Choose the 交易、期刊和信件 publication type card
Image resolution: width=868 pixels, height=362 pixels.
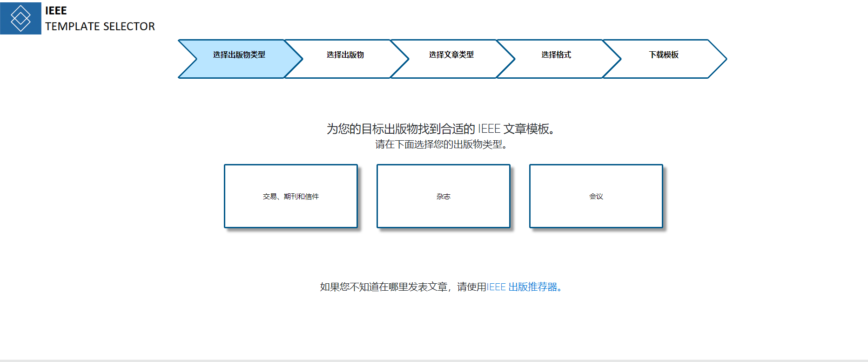coord(291,196)
